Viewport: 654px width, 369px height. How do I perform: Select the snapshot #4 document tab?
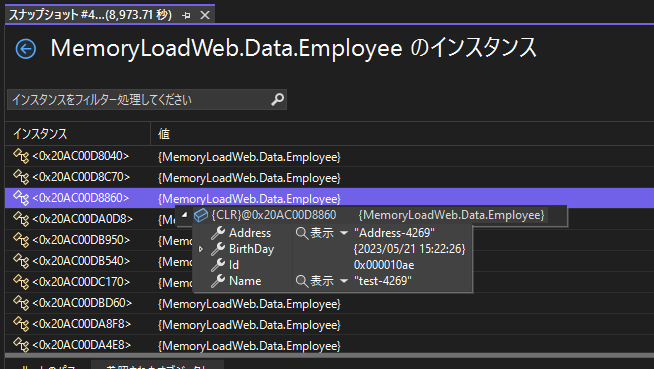click(x=91, y=15)
